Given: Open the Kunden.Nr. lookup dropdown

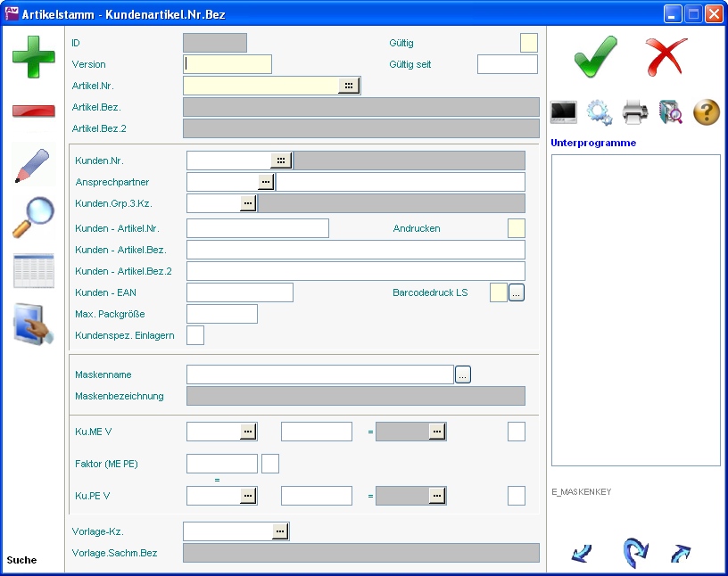Looking at the screenshot, I should tap(281, 160).
